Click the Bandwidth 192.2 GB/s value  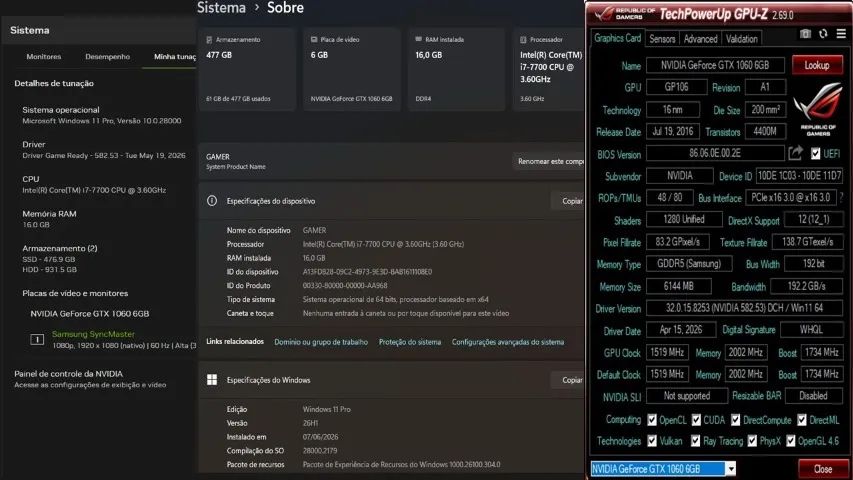click(807, 286)
